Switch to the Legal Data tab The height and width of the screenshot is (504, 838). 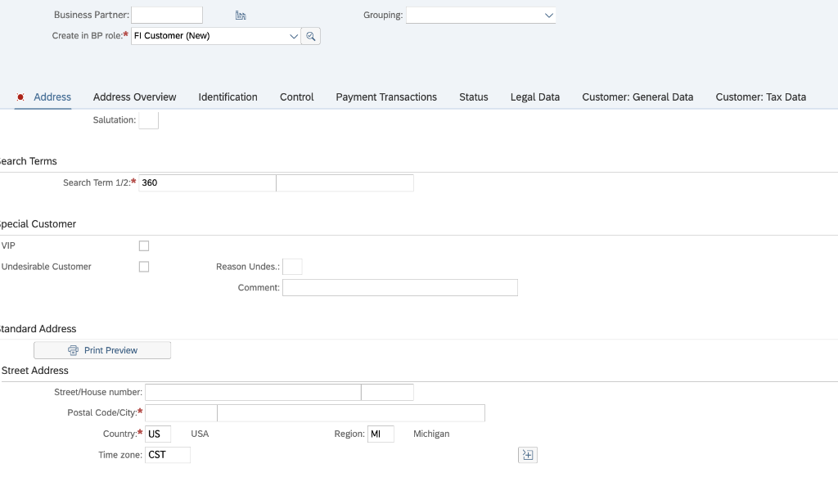[534, 97]
